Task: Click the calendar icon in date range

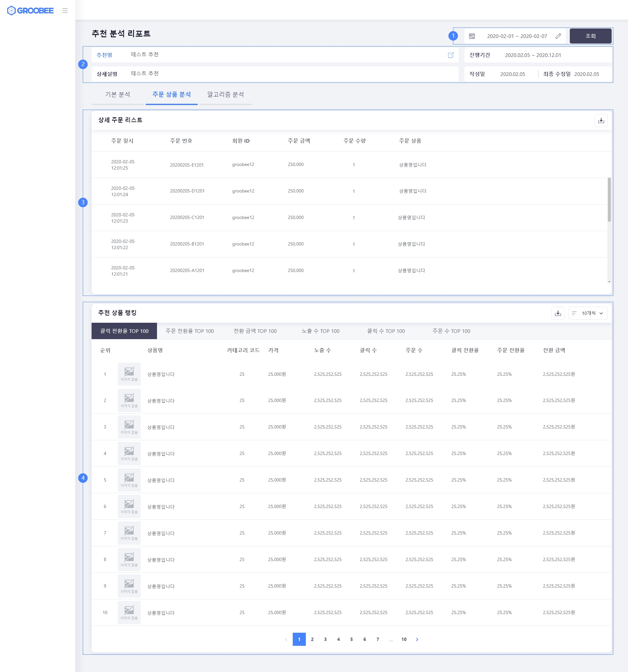Action: point(472,36)
